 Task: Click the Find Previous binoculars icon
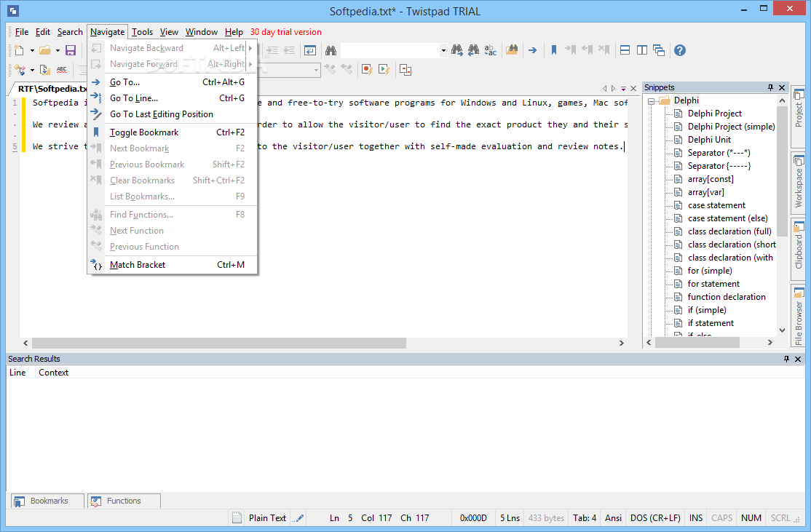[x=473, y=50]
